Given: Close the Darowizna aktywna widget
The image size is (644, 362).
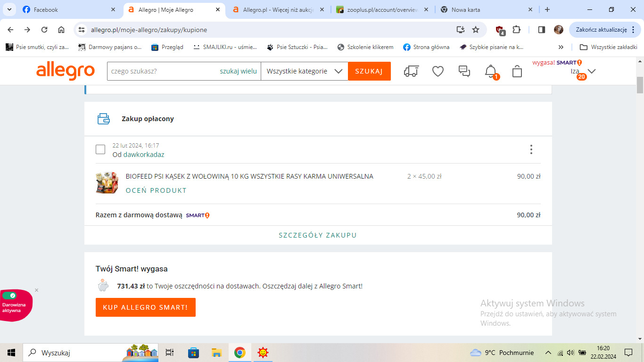Looking at the screenshot, I should (37, 290).
